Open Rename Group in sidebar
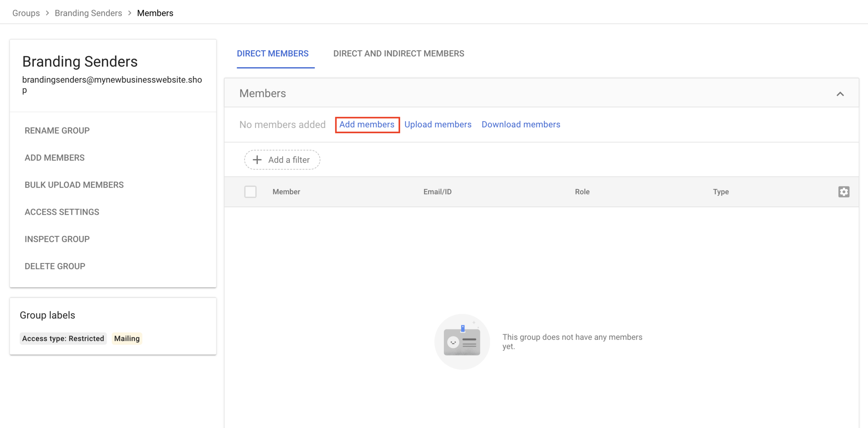 [57, 131]
